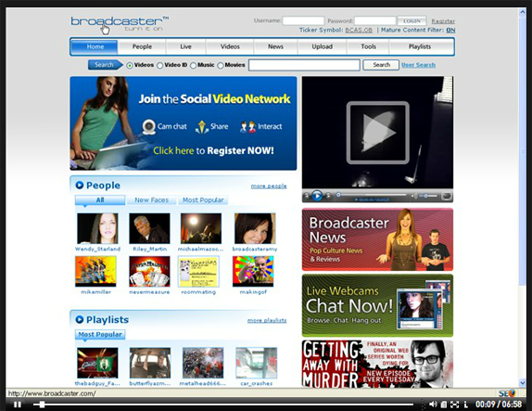The width and height of the screenshot is (532, 411).
Task: Click the Share icon on the banner
Action: pyautogui.click(x=202, y=127)
